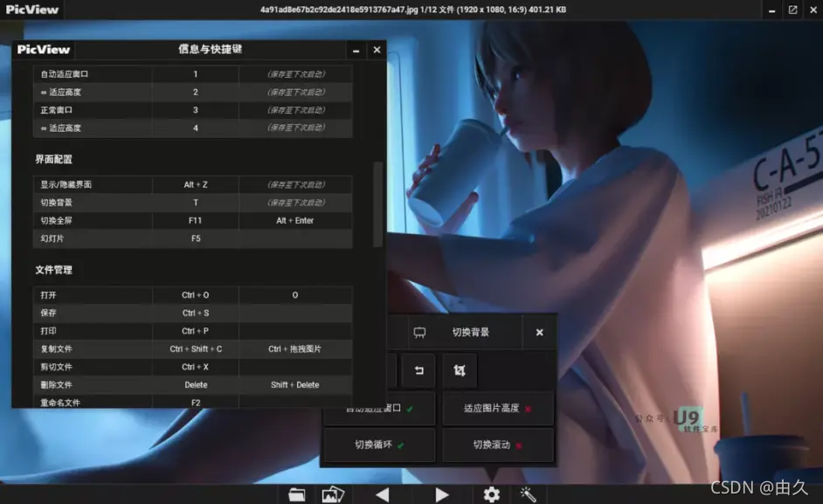Click the 切换背景 button in popup
This screenshot has height=504, width=823.
pyautogui.click(x=470, y=332)
